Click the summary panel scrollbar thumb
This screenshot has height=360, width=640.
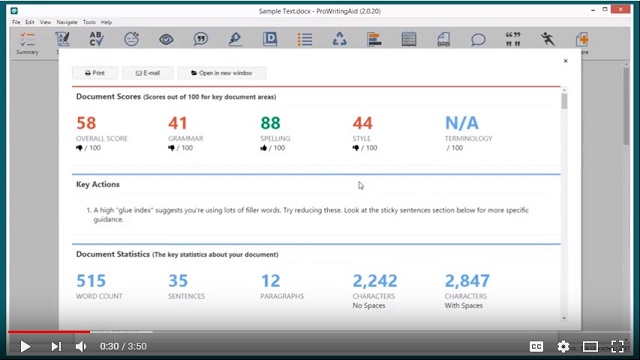click(564, 101)
